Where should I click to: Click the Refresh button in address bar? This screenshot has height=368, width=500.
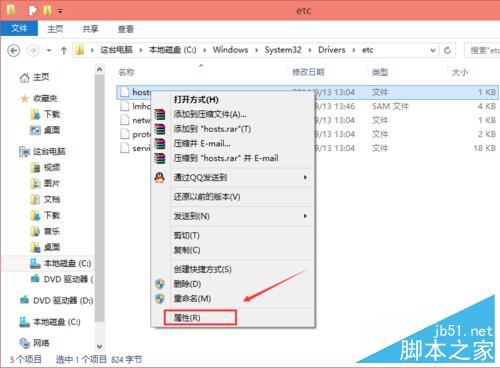click(448, 50)
